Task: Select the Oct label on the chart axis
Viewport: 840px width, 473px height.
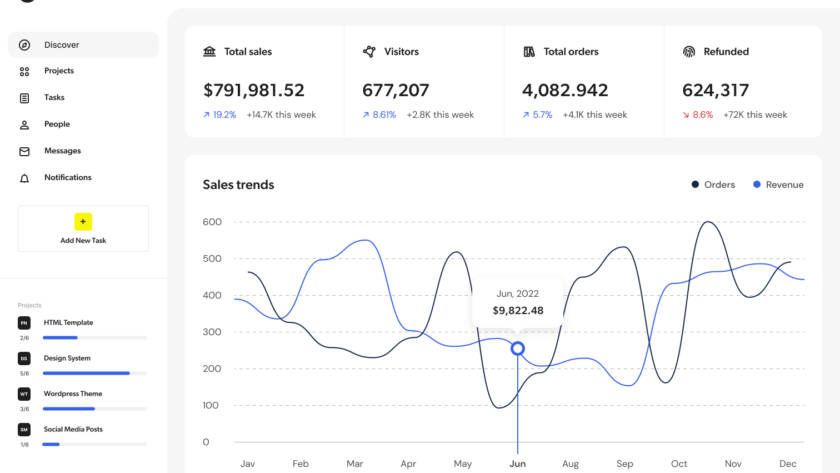Action: (x=679, y=464)
